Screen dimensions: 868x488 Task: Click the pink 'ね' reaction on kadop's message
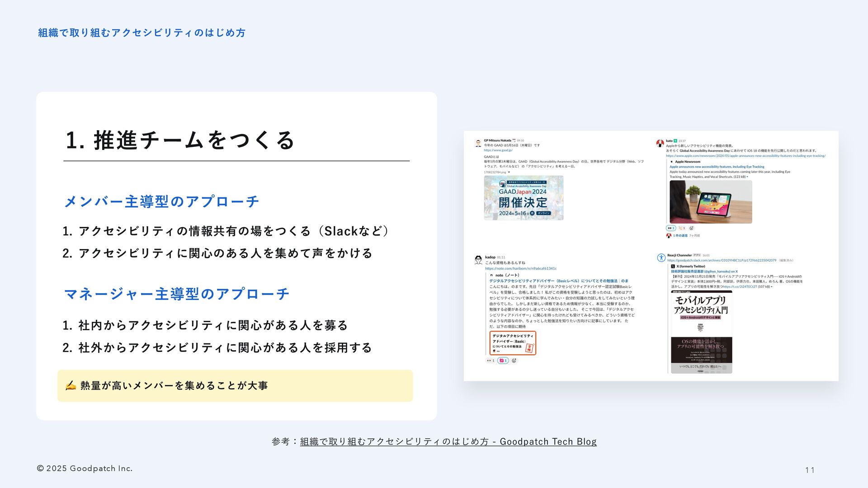tap(503, 361)
